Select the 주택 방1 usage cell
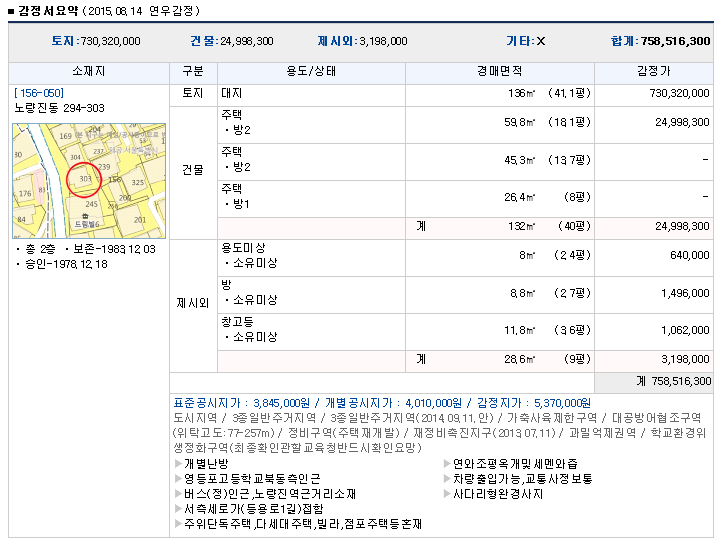 point(311,199)
